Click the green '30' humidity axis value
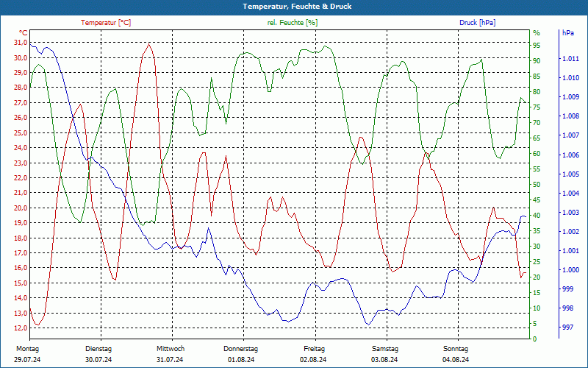Image resolution: width=588 pixels, height=368 pixels. tap(537, 247)
